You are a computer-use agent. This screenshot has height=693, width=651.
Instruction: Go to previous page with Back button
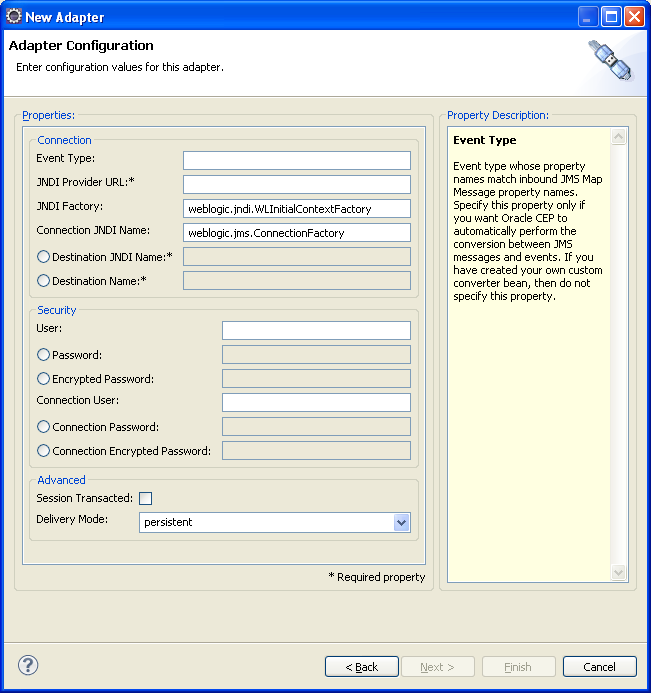tap(362, 666)
